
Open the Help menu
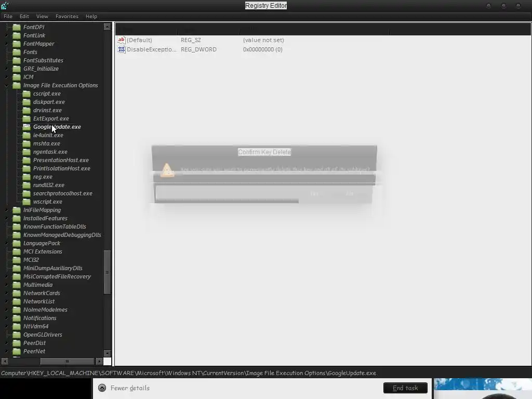click(91, 16)
